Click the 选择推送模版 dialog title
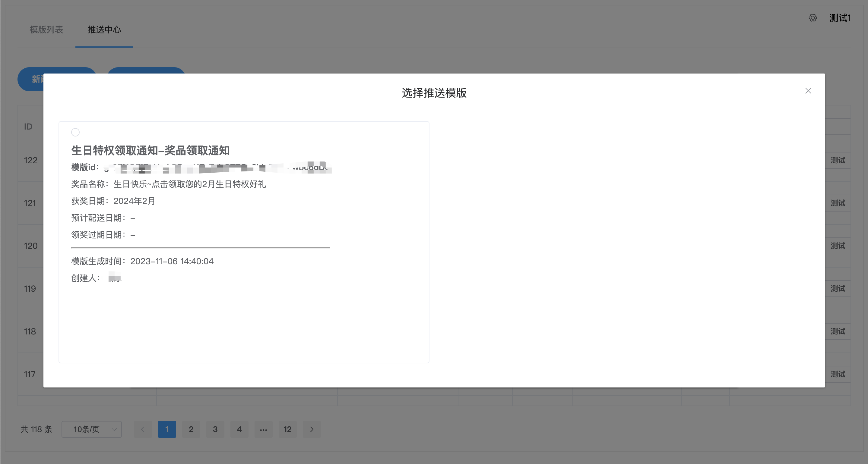 coord(434,92)
